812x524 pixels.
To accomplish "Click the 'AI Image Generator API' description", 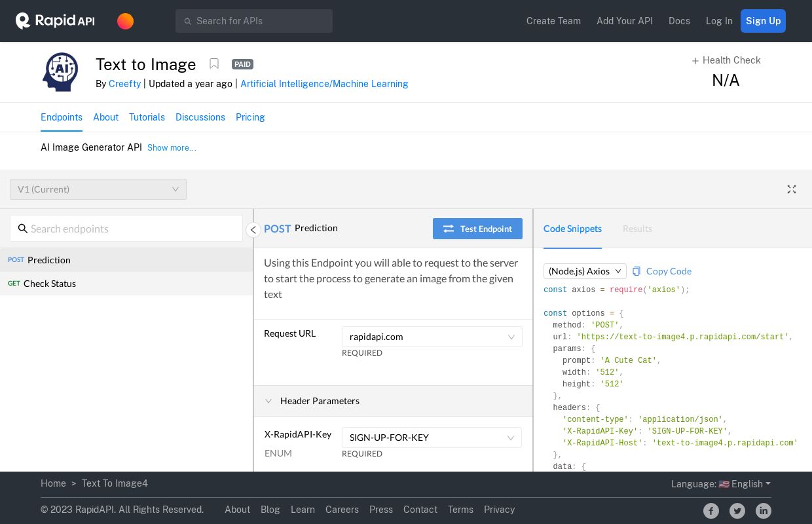I will point(91,147).
